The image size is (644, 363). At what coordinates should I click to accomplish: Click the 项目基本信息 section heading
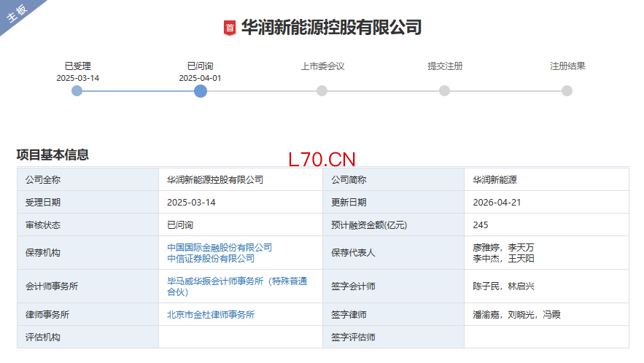tap(53, 155)
